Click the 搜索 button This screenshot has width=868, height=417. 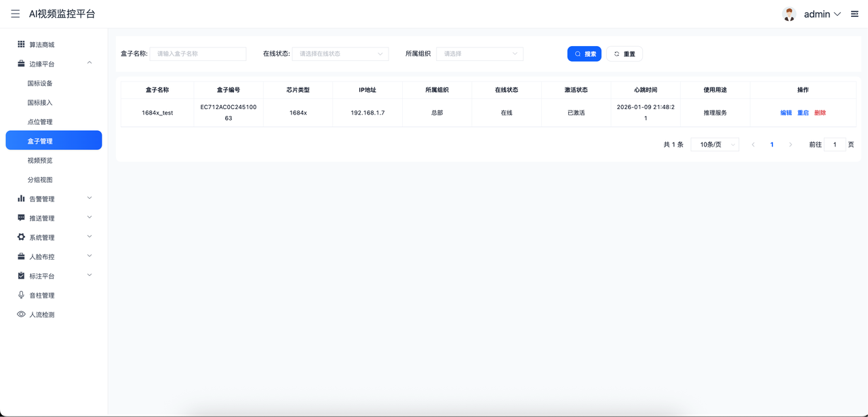[585, 54]
